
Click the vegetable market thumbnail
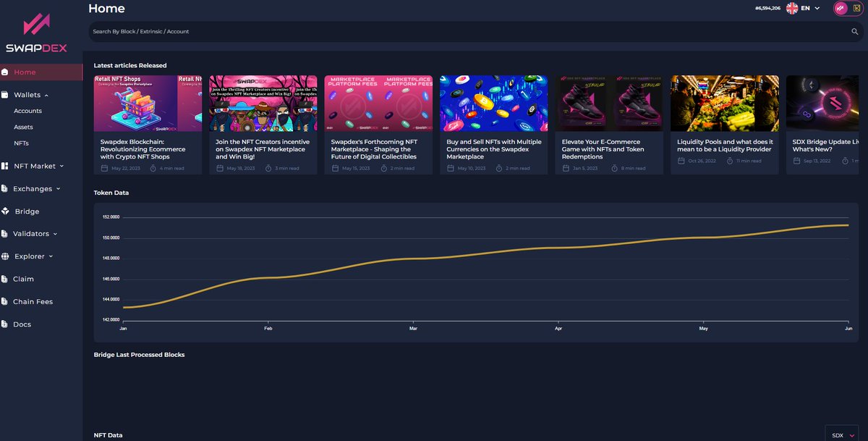click(x=725, y=104)
